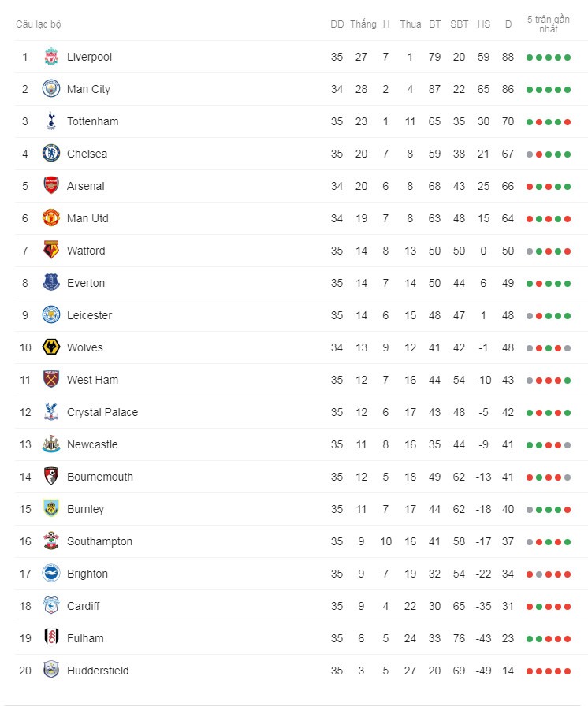588x706 pixels.
Task: Click the Tottenham cockerel crest
Action: pos(51,121)
